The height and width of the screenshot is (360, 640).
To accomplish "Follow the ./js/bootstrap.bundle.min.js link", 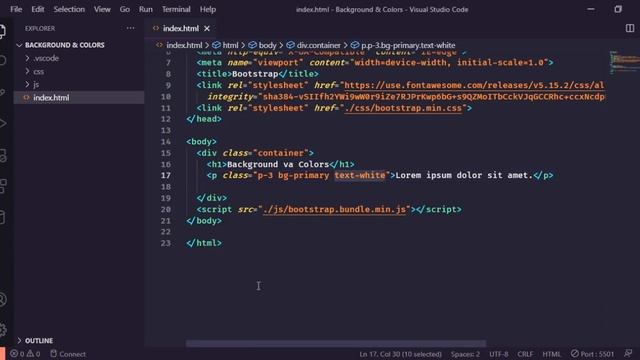I will point(335,209).
